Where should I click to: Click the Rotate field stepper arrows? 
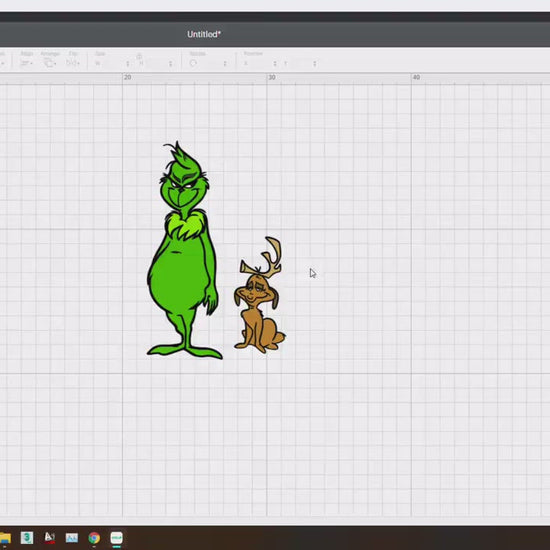click(x=225, y=63)
